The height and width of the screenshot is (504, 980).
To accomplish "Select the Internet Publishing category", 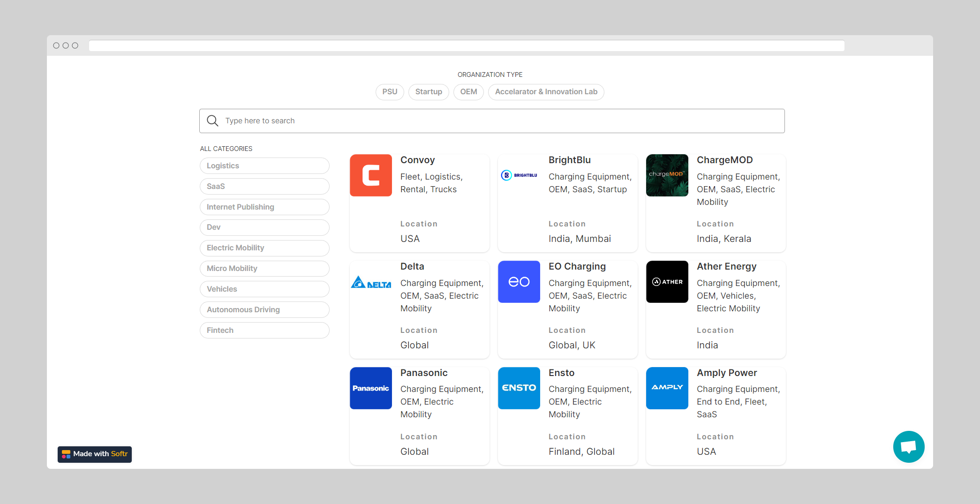I will point(264,207).
